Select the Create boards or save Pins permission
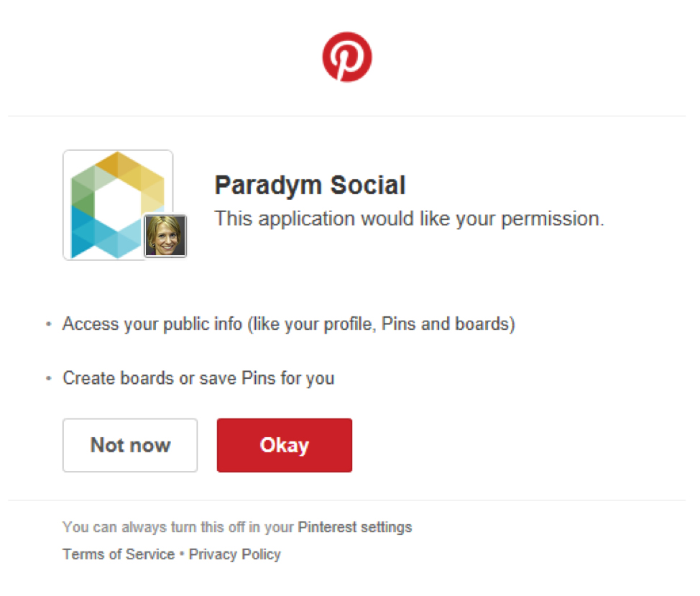Viewport: 700px width, 596px height. point(198,378)
